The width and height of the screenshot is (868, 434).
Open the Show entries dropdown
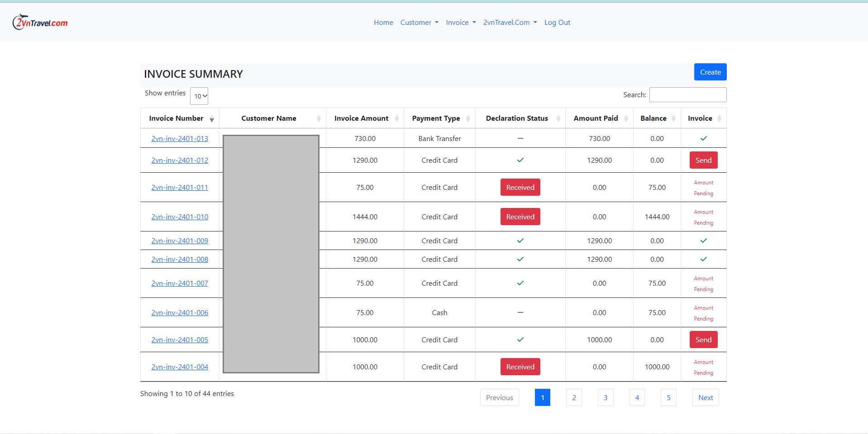point(199,96)
